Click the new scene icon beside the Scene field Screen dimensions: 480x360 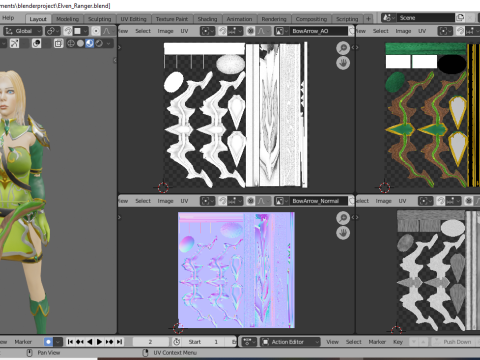click(460, 18)
